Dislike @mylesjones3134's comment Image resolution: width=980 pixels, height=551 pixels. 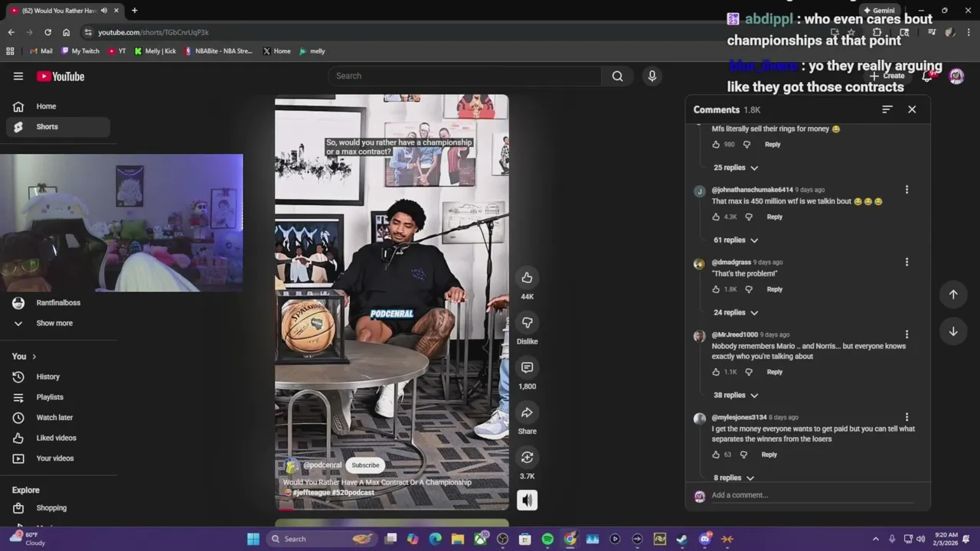click(x=743, y=455)
